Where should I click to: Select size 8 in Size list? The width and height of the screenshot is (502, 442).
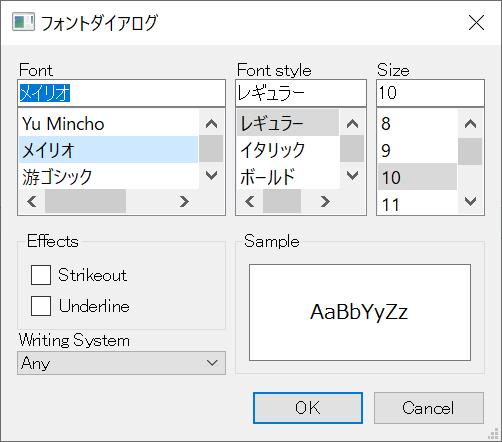(x=417, y=123)
